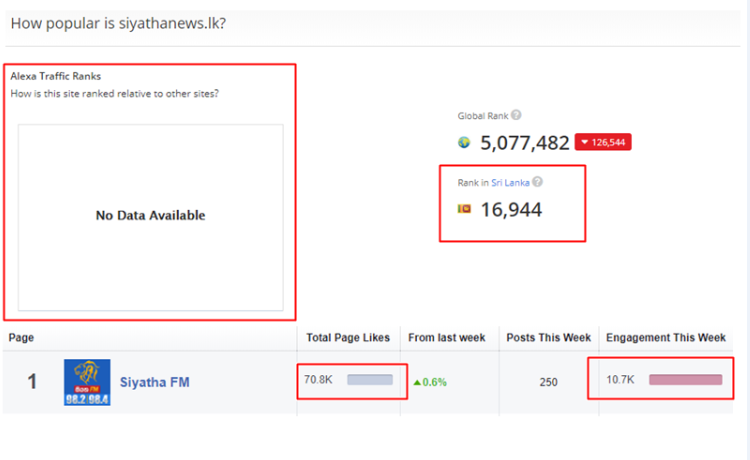Click the Rank in Sri Lanka help icon

[x=537, y=182]
